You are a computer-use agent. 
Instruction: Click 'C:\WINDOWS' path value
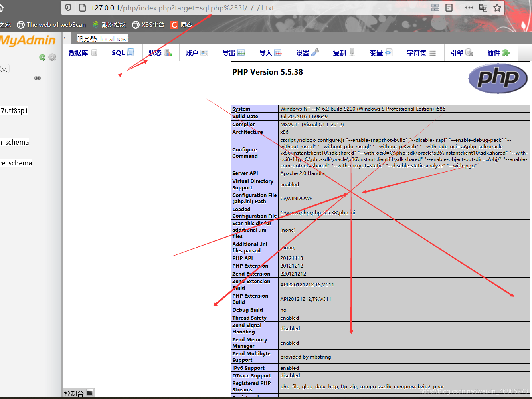[297, 199]
